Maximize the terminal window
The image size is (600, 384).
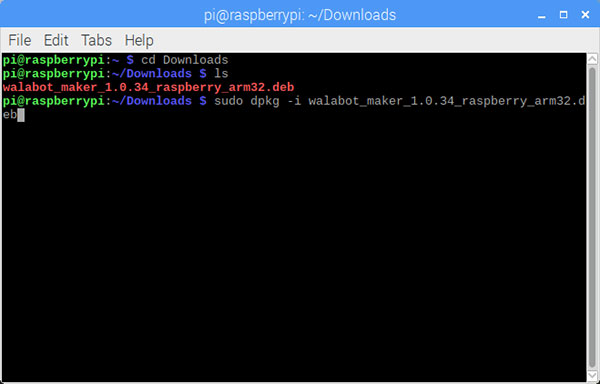click(563, 15)
